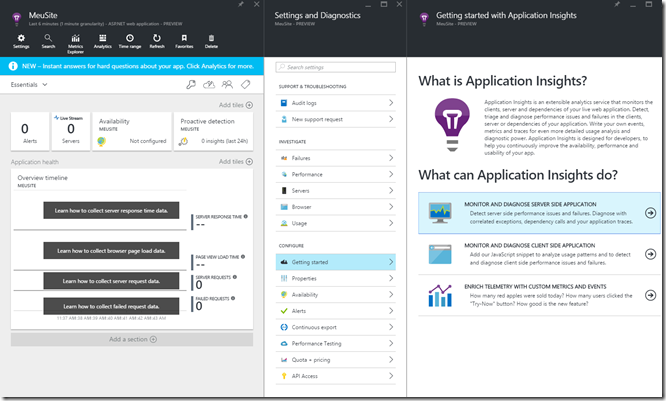Click info icon next to Server Response Time
666x401 pixels.
pyautogui.click(x=246, y=217)
